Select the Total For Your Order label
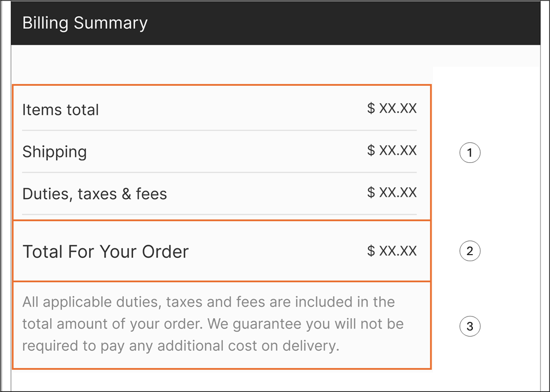The image size is (550, 392). (105, 251)
